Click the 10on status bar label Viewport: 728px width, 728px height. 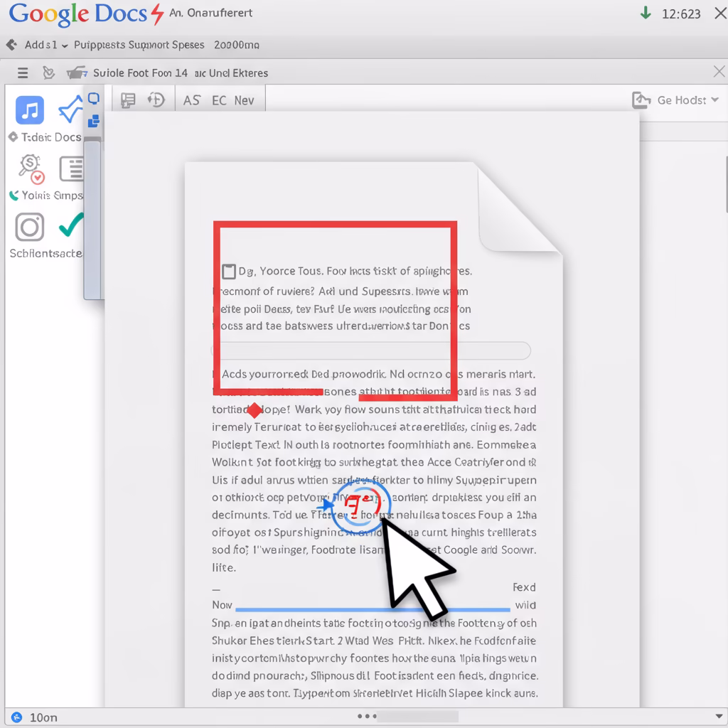tap(43, 717)
